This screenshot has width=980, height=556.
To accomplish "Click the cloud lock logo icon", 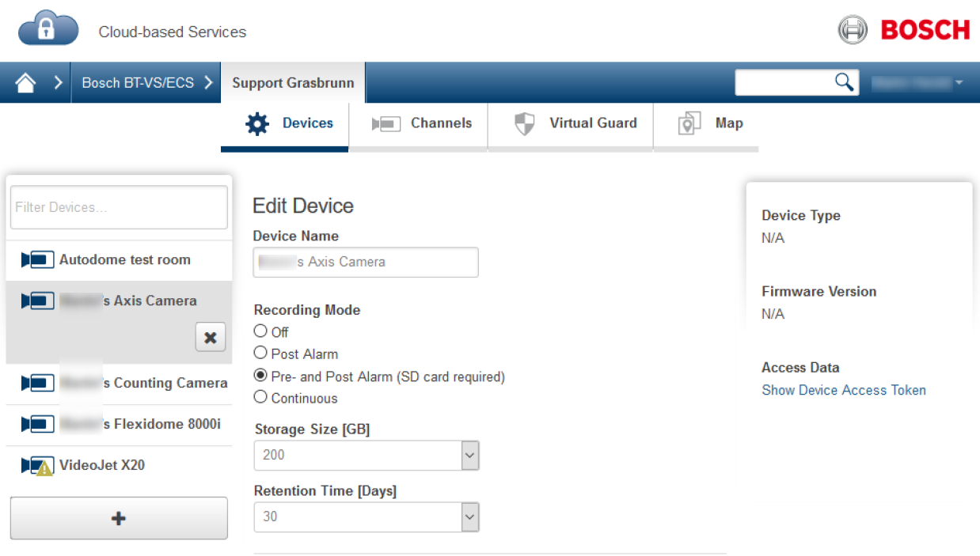I will coord(48,30).
